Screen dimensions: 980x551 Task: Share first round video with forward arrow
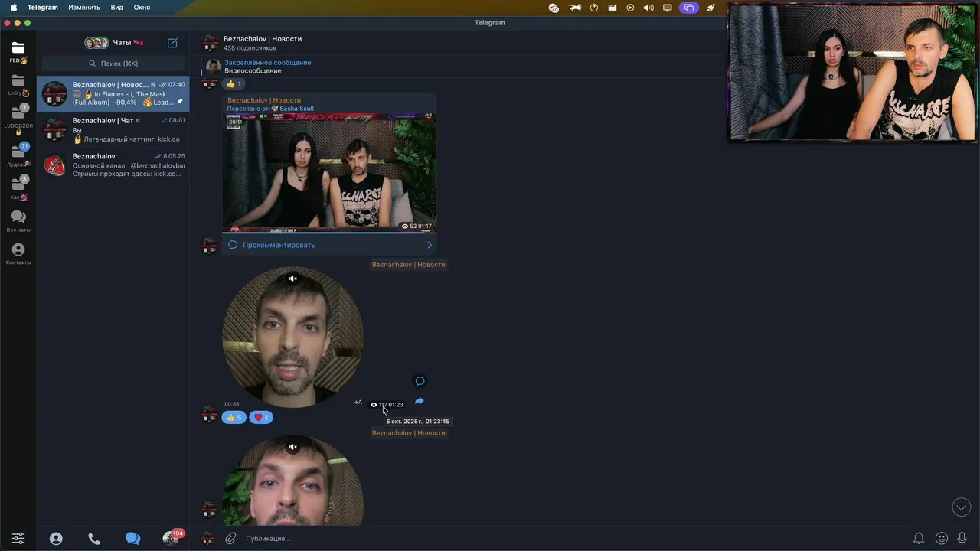420,401
